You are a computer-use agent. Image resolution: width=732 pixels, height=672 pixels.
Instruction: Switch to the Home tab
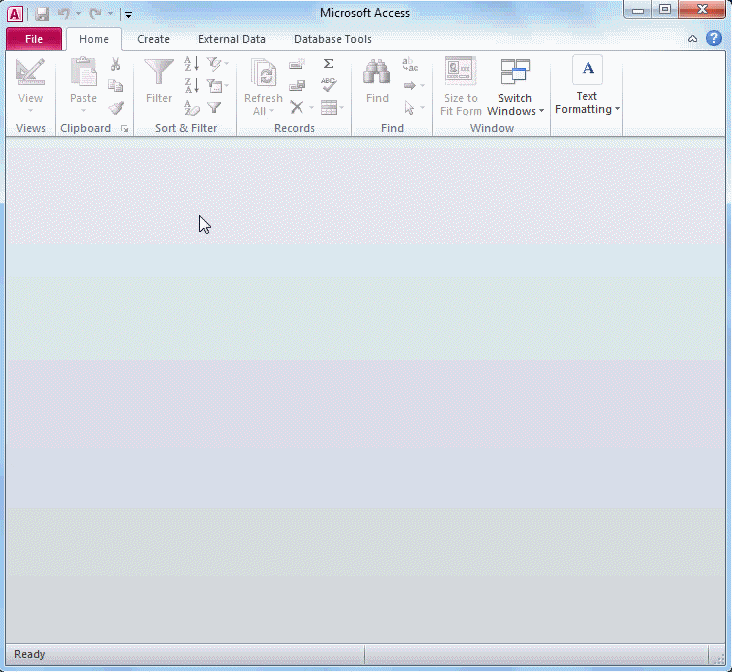(x=94, y=39)
